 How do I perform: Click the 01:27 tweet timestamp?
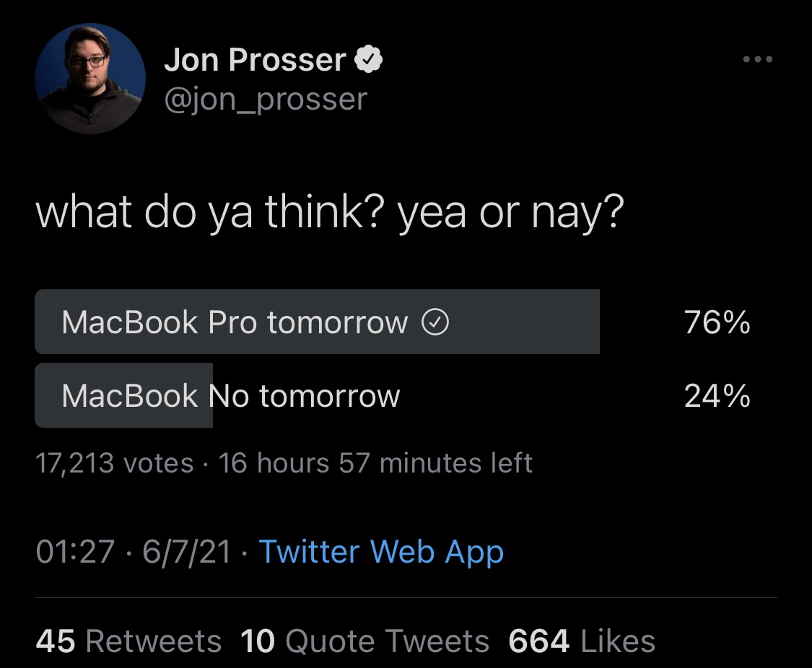[x=75, y=553]
